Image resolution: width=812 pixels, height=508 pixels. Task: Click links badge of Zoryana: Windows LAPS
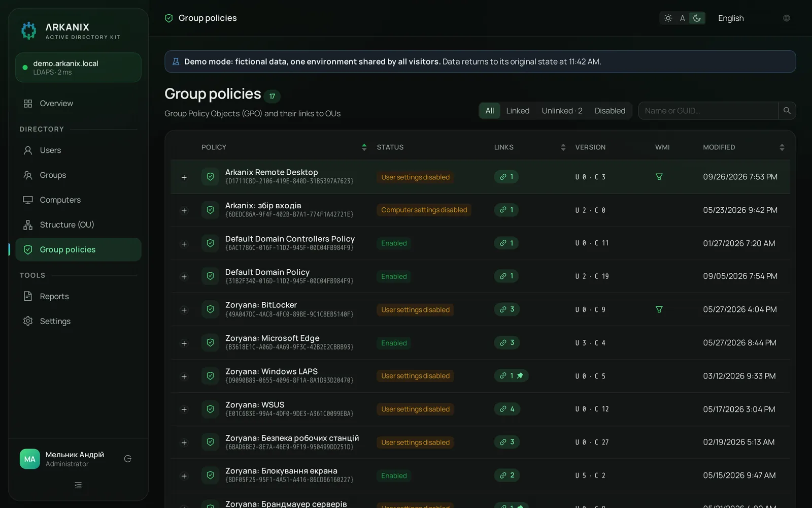tap(511, 376)
